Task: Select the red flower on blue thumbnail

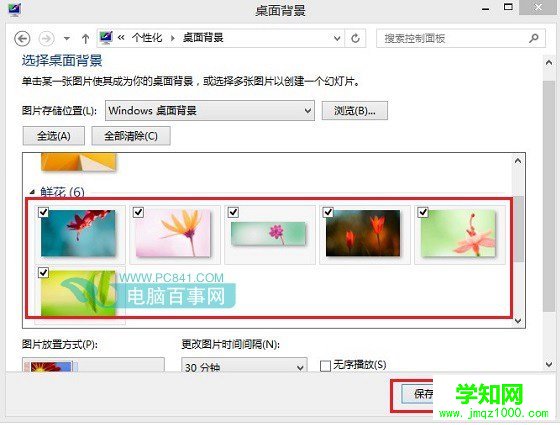Action: coord(78,233)
